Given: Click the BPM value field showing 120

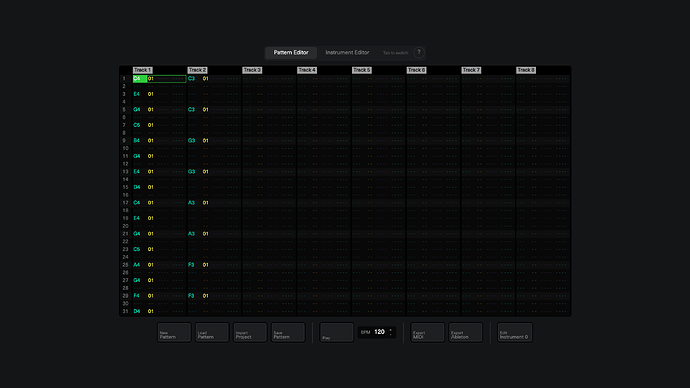Looking at the screenshot, I should pyautogui.click(x=379, y=332).
